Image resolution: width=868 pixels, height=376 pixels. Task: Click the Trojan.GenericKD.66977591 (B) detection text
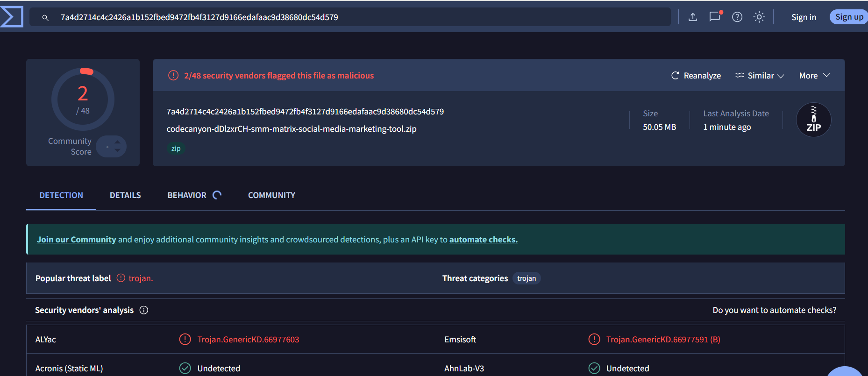coord(663,340)
